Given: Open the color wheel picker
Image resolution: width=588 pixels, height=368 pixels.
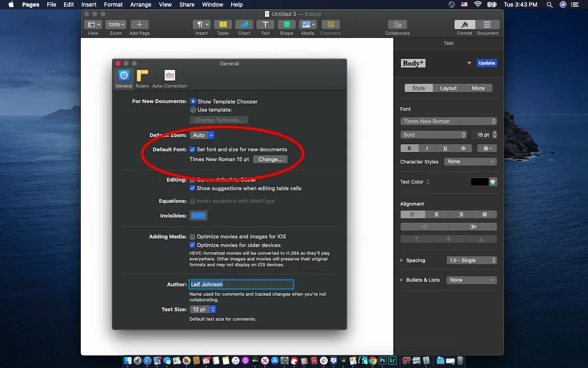Looking at the screenshot, I should click(x=493, y=182).
